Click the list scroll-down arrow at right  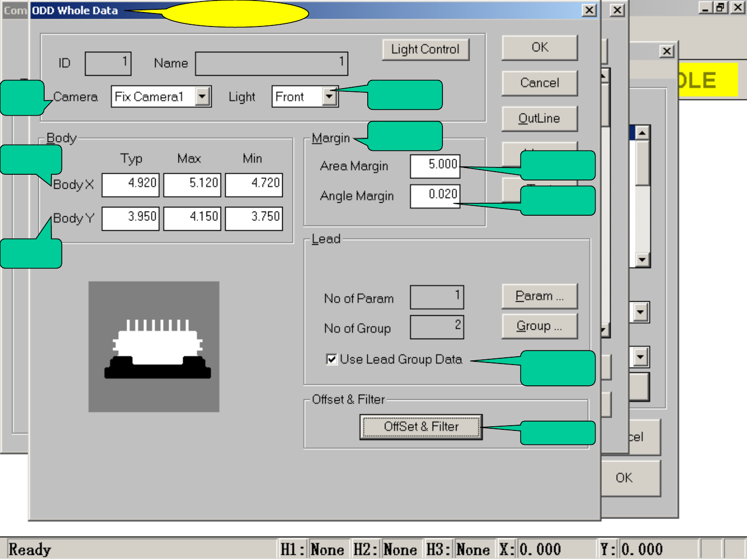tap(642, 260)
